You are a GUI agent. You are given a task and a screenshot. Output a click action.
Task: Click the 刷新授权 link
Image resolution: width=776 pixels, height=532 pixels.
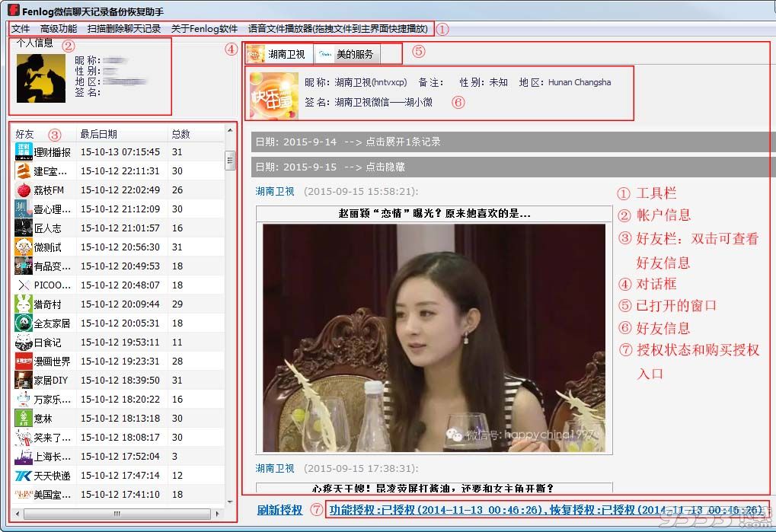point(279,510)
